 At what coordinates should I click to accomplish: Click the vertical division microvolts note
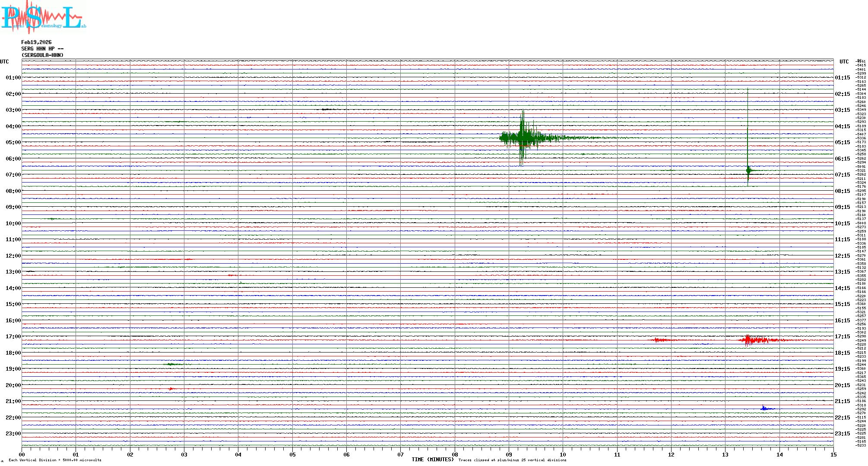point(55,460)
